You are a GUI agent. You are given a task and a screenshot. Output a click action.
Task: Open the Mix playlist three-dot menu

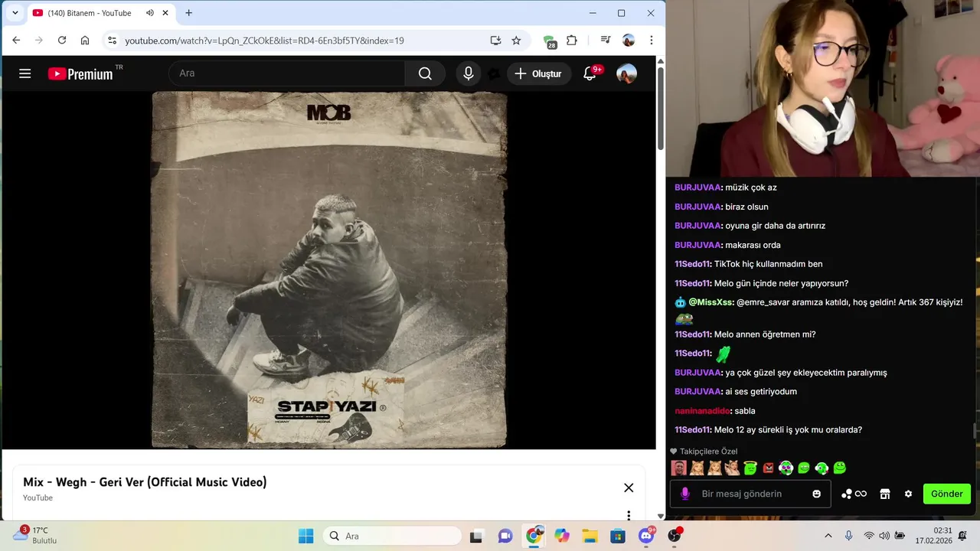tap(629, 515)
